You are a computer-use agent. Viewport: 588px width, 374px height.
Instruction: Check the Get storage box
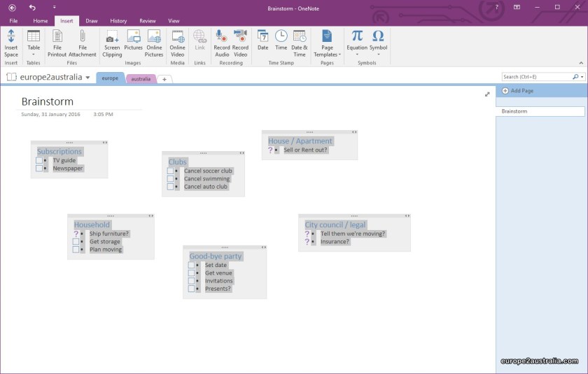point(76,242)
